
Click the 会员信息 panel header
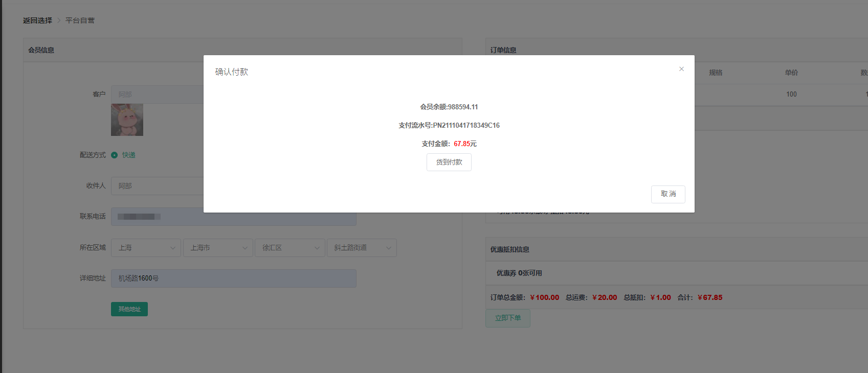(x=242, y=50)
